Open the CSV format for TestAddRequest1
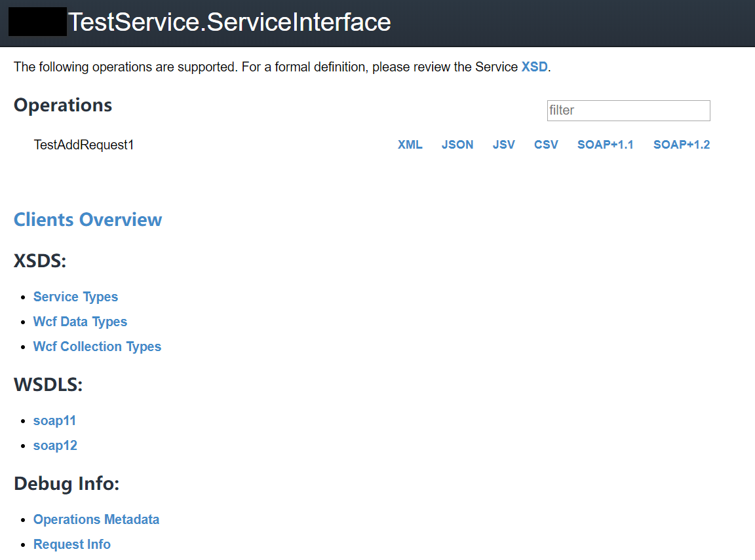 (x=546, y=145)
